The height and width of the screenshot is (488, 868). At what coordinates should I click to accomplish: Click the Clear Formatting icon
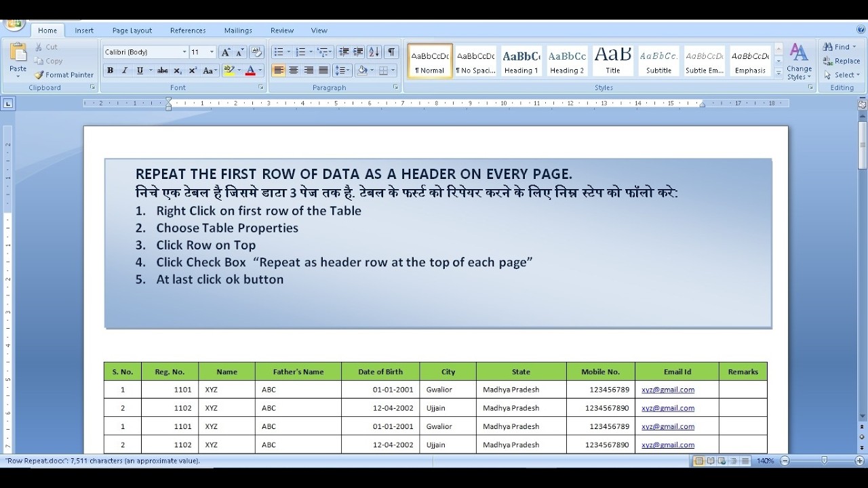click(x=256, y=52)
